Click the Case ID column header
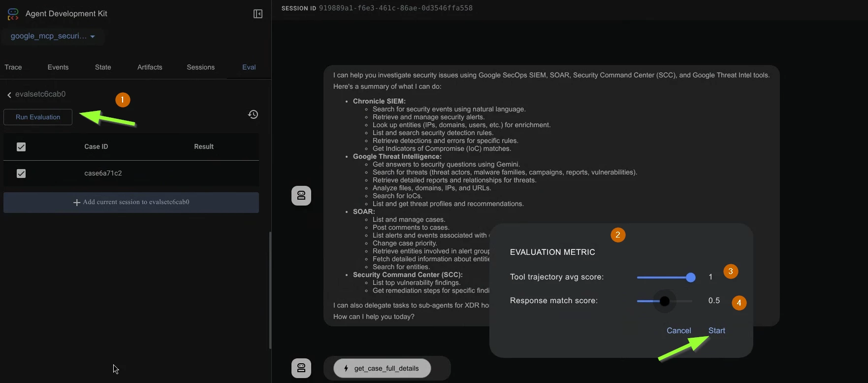This screenshot has width=868, height=383. point(96,147)
